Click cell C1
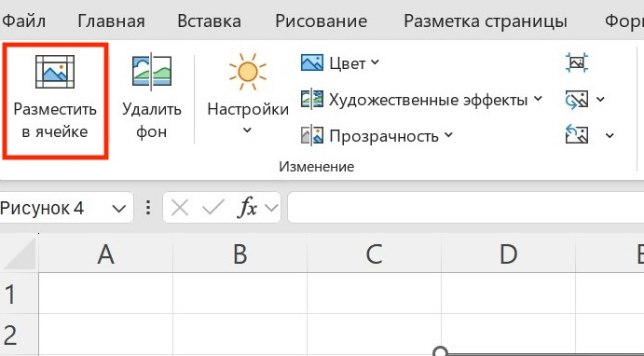 (x=374, y=294)
